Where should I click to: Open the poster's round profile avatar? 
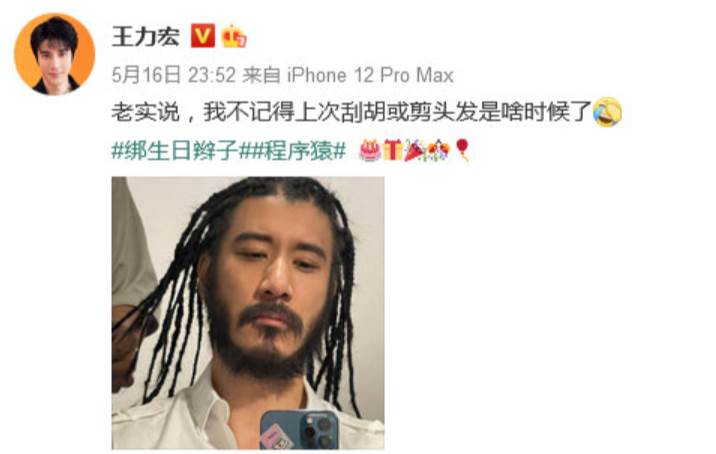(x=55, y=55)
